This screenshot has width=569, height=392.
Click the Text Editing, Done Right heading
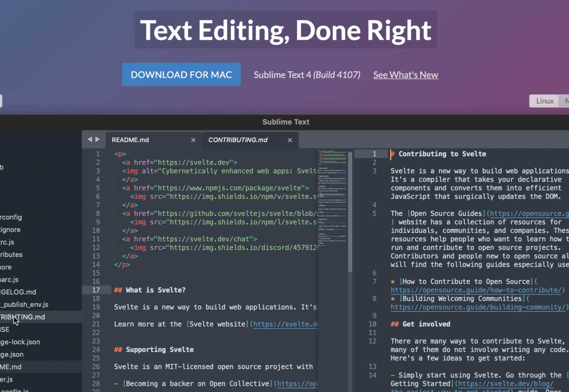[x=286, y=30]
